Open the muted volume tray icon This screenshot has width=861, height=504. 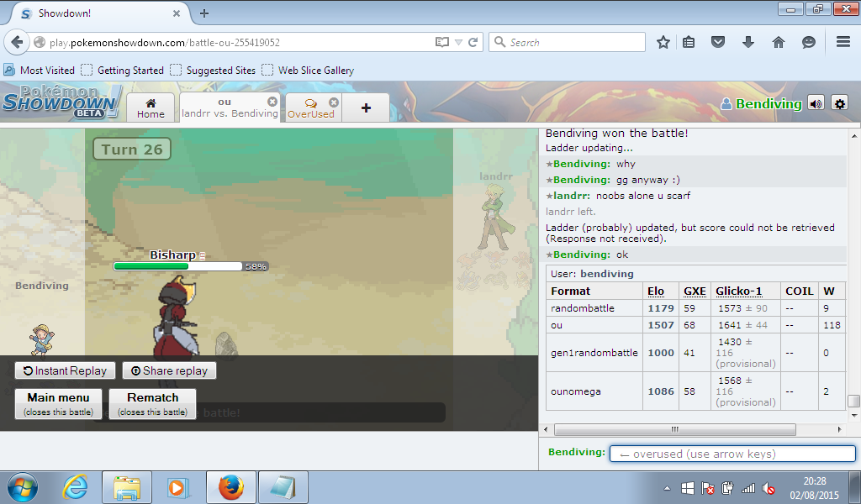click(769, 488)
